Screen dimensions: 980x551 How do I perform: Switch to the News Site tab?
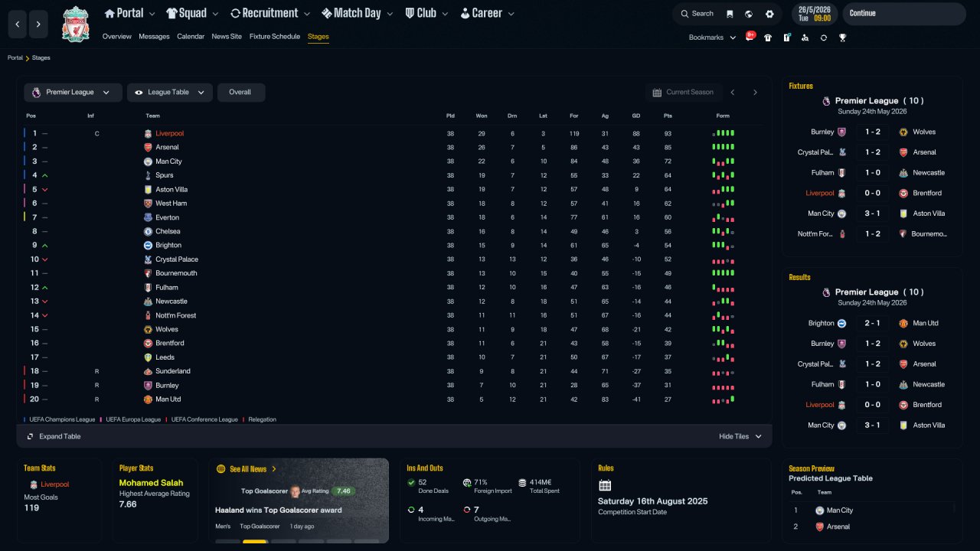227,37
